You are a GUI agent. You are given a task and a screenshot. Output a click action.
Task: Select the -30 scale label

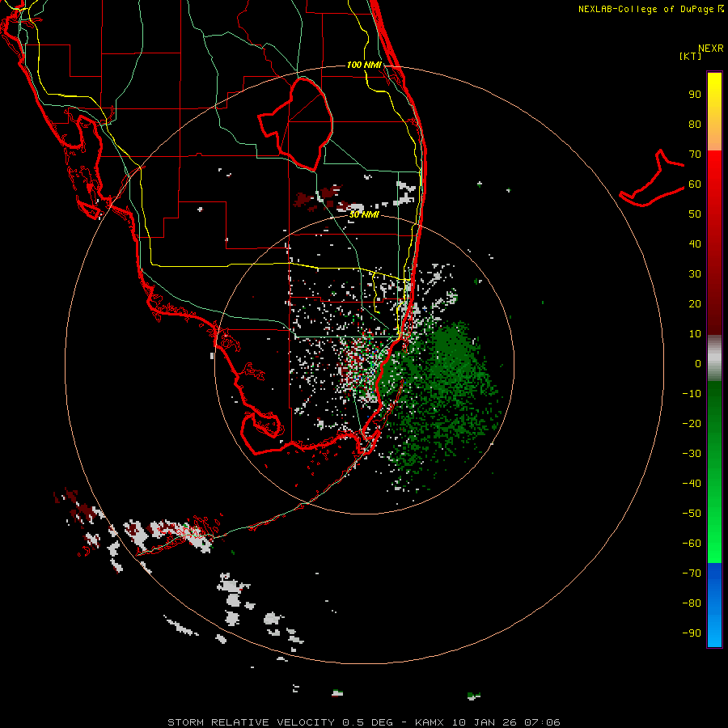point(692,454)
